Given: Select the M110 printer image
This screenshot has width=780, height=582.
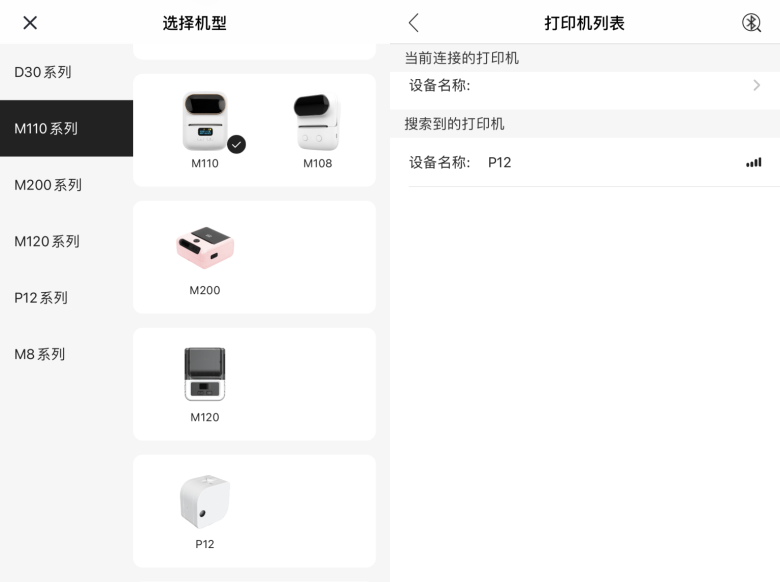Looking at the screenshot, I should click(x=204, y=121).
